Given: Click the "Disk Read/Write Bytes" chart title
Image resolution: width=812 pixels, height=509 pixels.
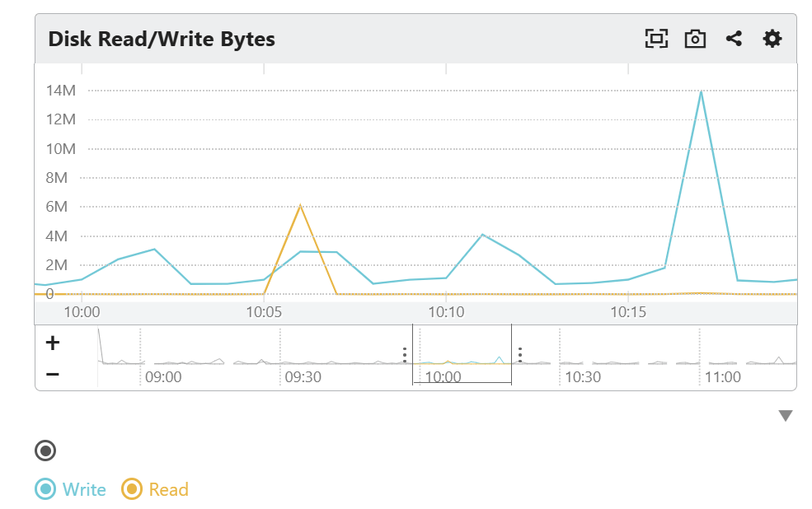Looking at the screenshot, I should coord(162,39).
